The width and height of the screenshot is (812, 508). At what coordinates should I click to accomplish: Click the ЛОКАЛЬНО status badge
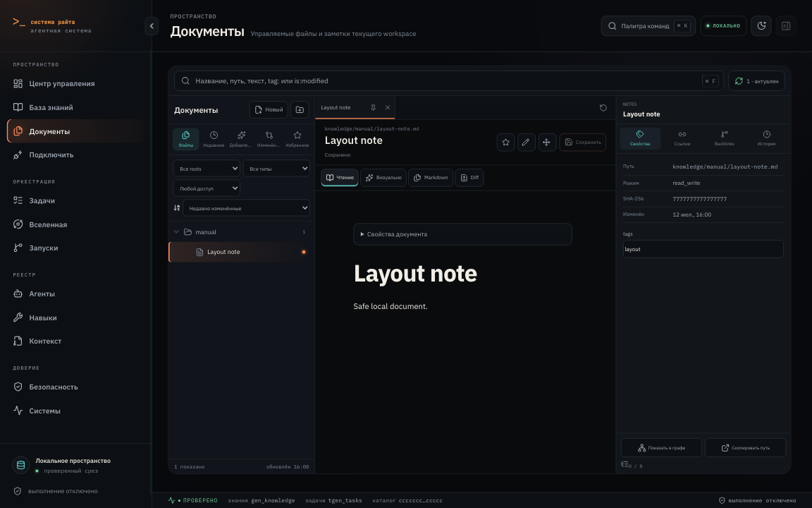[x=723, y=26]
